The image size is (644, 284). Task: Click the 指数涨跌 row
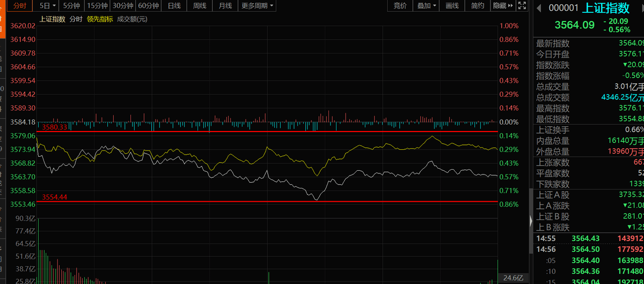tap(589, 65)
